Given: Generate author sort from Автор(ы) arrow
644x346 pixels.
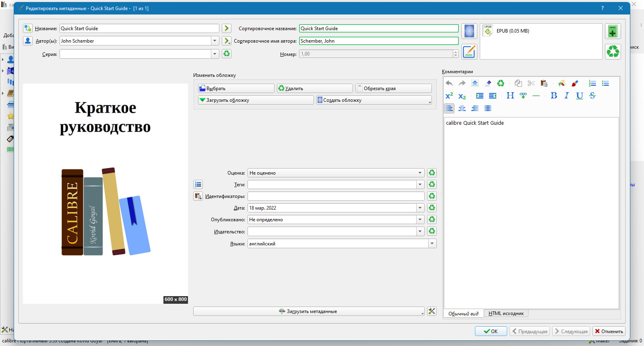Looking at the screenshot, I should 227,41.
